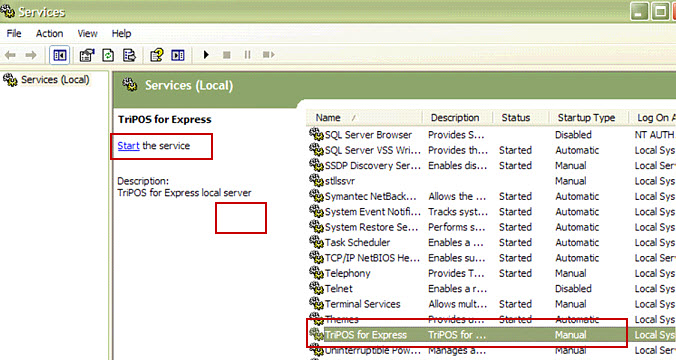Toggle Show/Hide Action Pane icon

178,55
